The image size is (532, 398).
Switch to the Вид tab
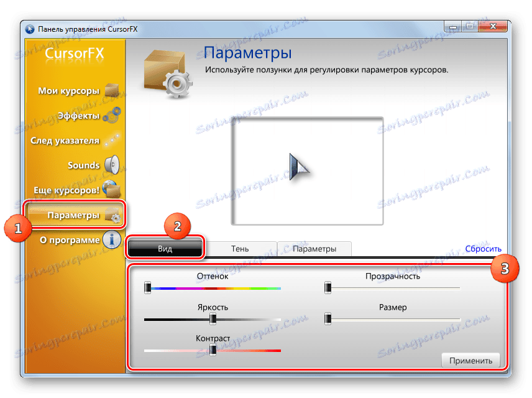(x=165, y=249)
